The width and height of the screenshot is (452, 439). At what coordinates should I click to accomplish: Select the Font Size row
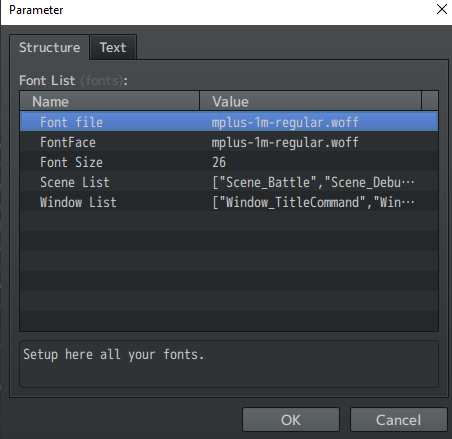[229, 162]
